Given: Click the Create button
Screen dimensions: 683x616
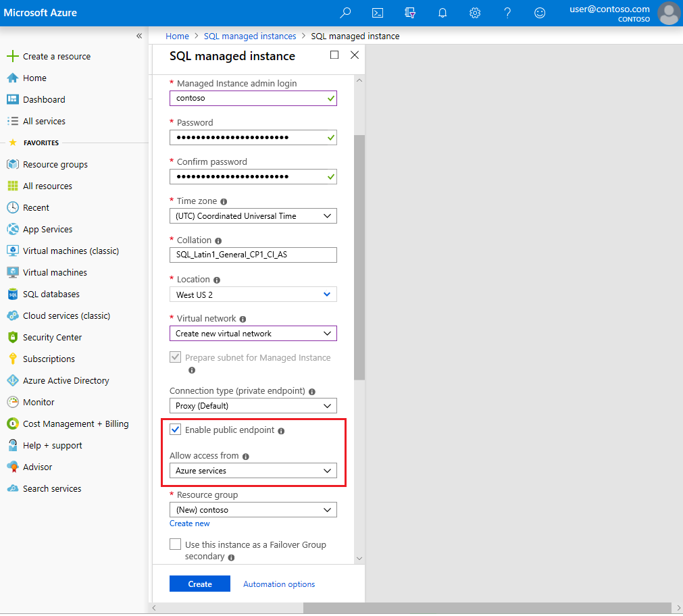Looking at the screenshot, I should tap(199, 584).
